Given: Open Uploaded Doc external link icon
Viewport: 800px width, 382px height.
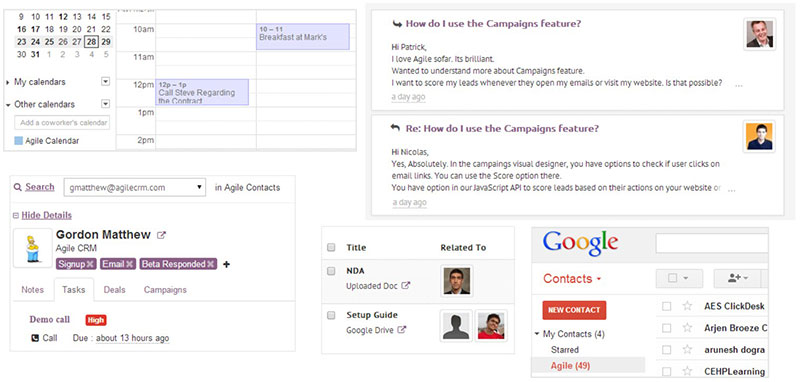Looking at the screenshot, I should coord(406,286).
